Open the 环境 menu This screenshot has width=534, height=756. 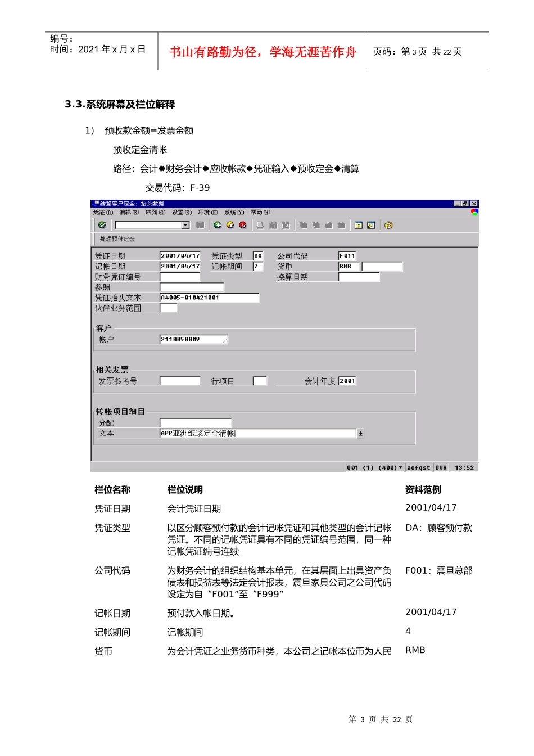click(x=208, y=213)
